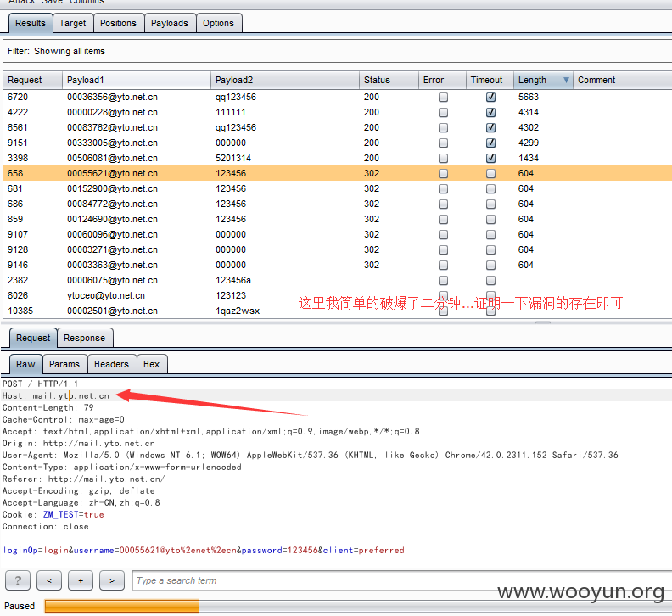Image resolution: width=672 pixels, height=616 pixels.
Task: Toggle Timeout checkbox for request 4222
Action: point(490,112)
